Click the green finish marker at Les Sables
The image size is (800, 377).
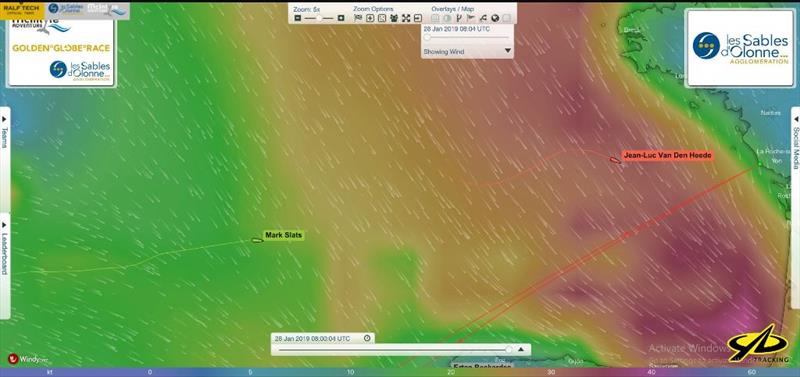[760, 164]
